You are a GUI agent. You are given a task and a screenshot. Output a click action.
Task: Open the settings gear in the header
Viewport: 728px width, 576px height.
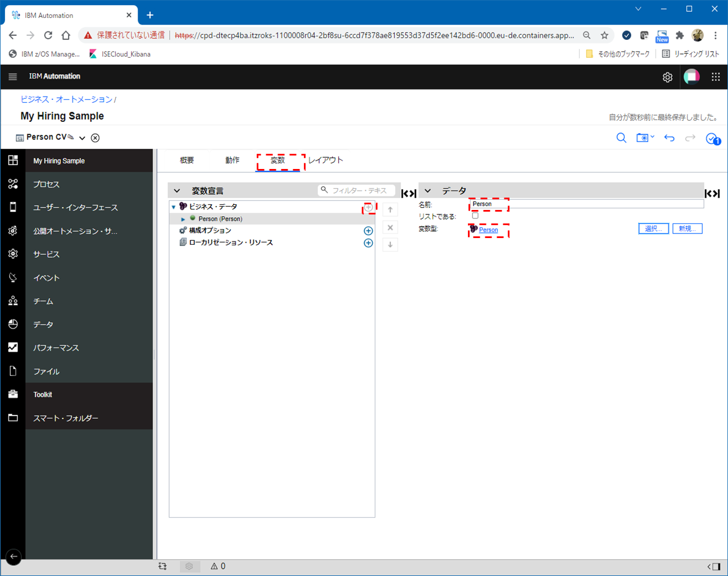(x=667, y=77)
